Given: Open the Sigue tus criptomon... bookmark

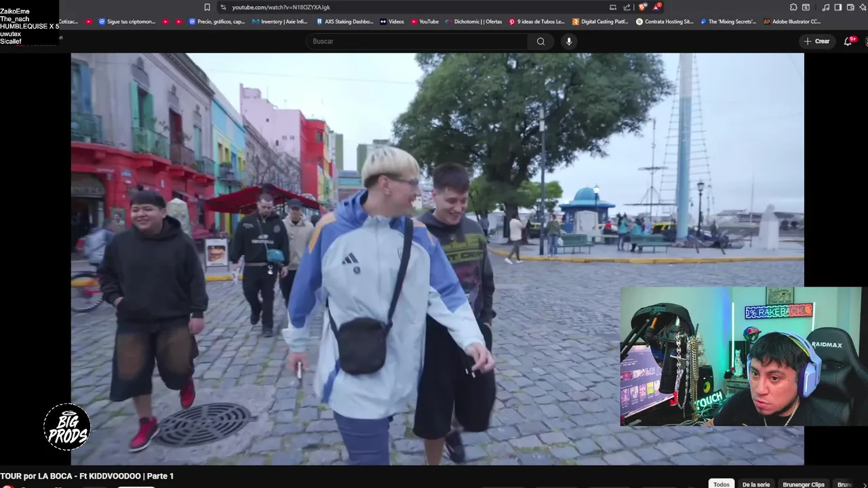Looking at the screenshot, I should click(127, 22).
